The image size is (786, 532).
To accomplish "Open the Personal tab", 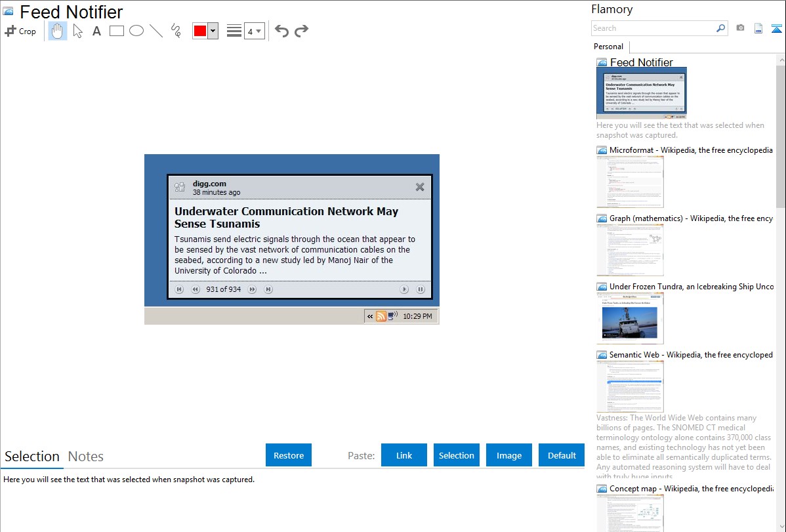I will click(609, 47).
